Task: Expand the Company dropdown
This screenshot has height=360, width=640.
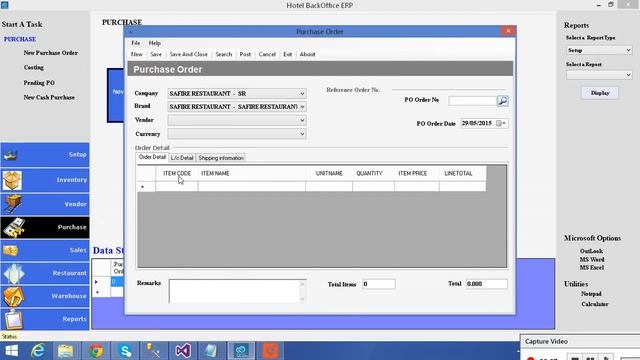Action: tap(302, 93)
